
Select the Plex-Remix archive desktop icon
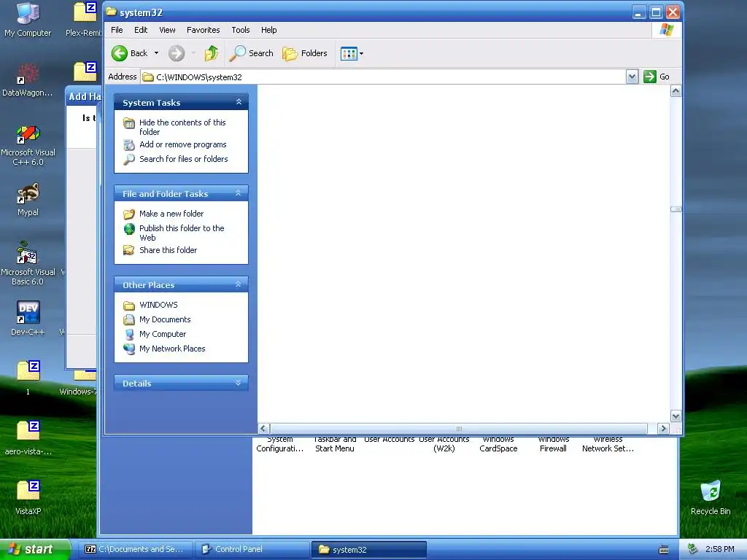click(85, 20)
